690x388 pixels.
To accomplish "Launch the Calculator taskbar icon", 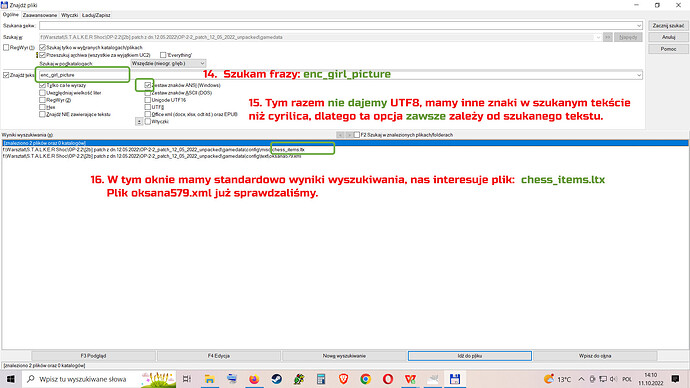I will (321, 379).
